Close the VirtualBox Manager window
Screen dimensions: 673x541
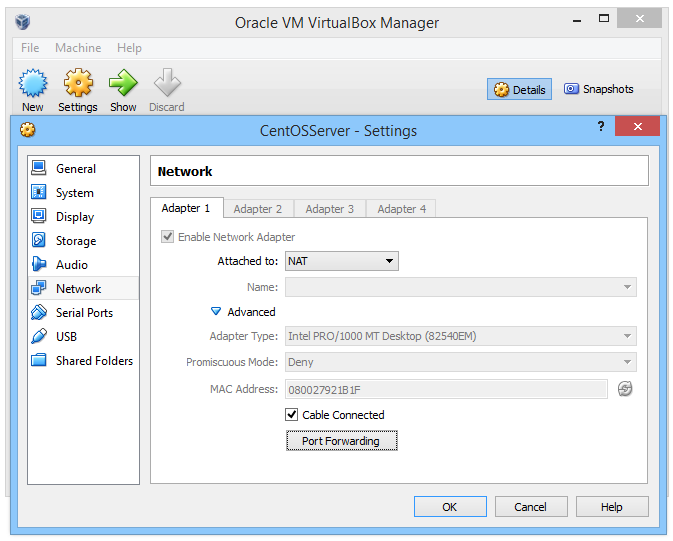(x=640, y=18)
